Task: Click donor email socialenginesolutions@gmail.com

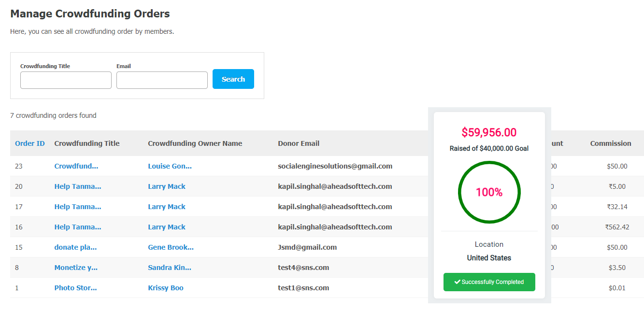Action: 335,166
